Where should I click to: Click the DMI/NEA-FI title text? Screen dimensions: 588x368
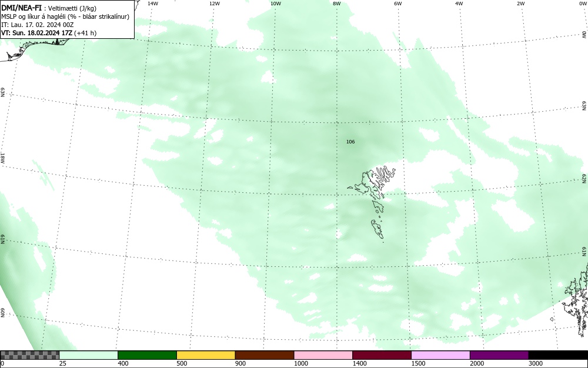(x=21, y=8)
